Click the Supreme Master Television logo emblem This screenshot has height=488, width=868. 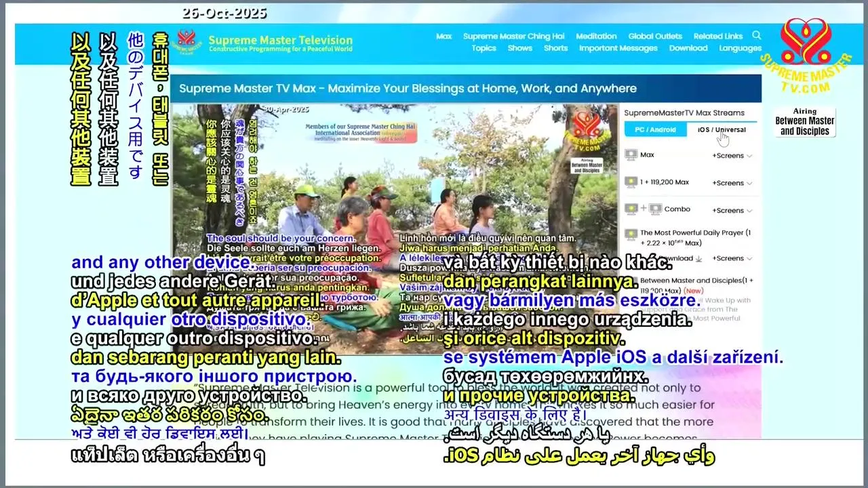pyautogui.click(x=185, y=42)
